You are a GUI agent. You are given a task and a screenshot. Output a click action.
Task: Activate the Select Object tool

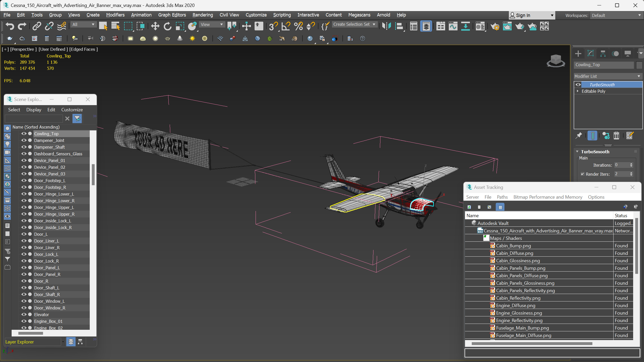tap(103, 26)
